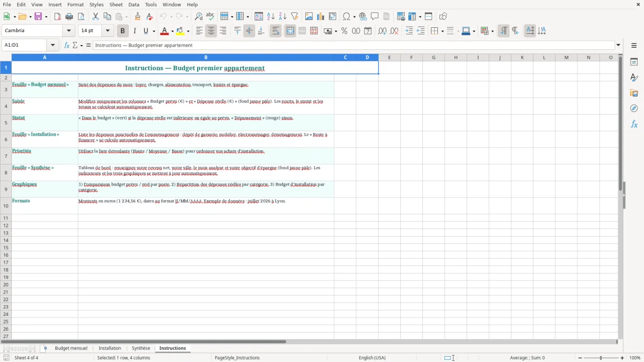Switch to Budget mensuel sheet tab
Screen dimensions: 644x362
point(71,349)
